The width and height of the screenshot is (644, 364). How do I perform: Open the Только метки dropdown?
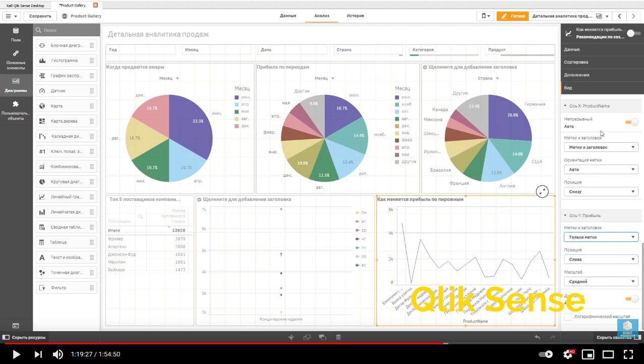(601, 237)
